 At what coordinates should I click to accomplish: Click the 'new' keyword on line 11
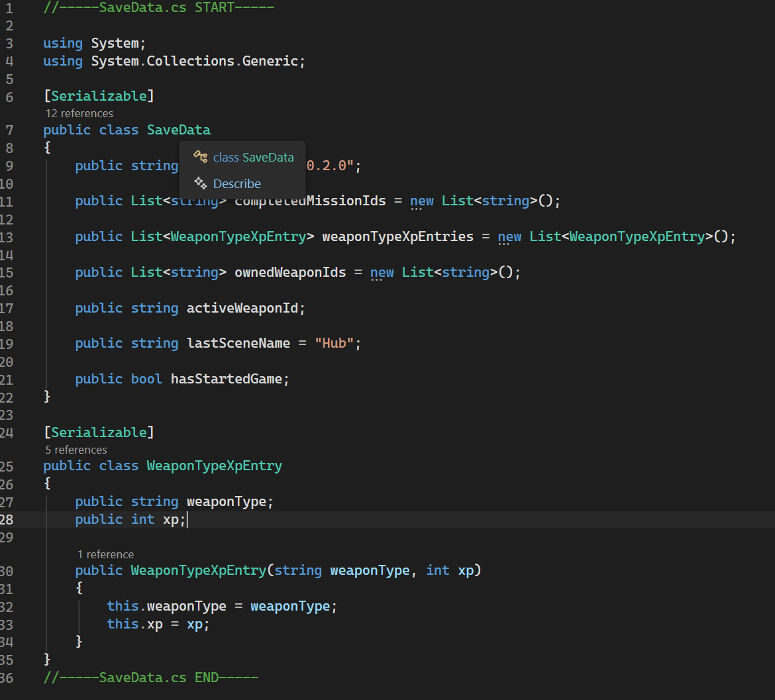tap(421, 201)
